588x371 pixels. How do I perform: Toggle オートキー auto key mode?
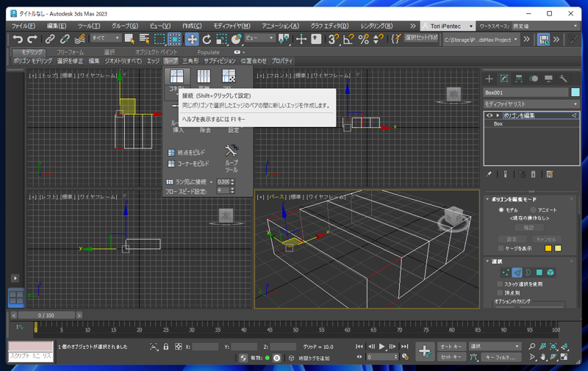[451, 347]
